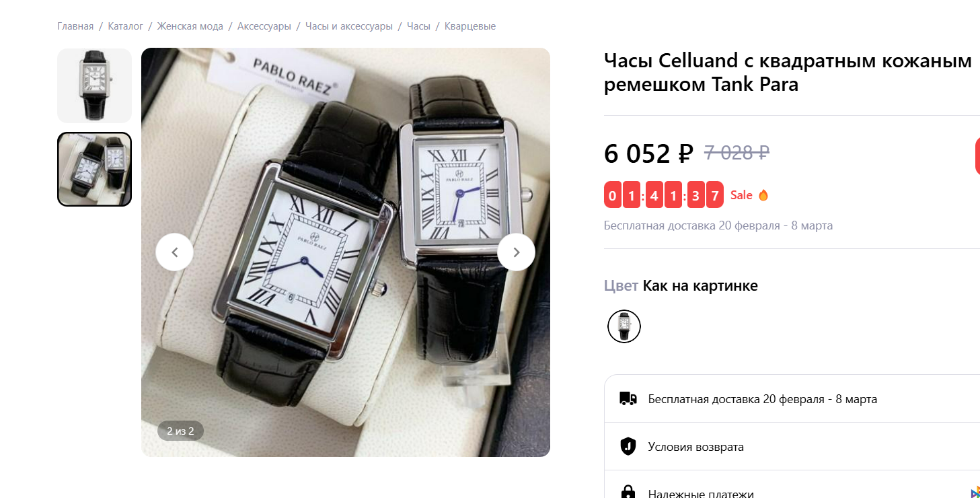
Task: Click the main watch product image
Action: coord(346,252)
